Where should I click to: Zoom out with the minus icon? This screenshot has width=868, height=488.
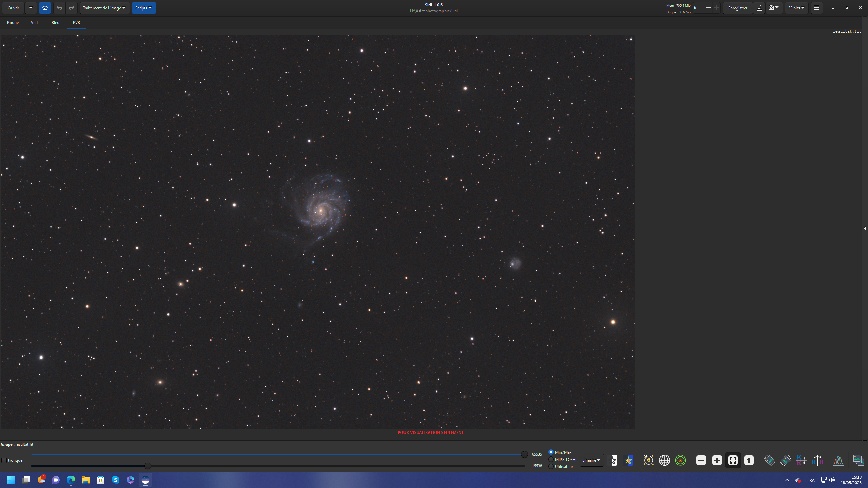[701, 460]
